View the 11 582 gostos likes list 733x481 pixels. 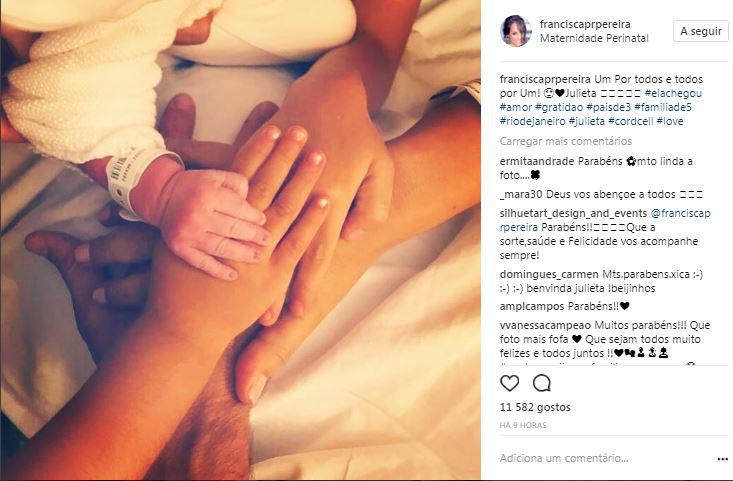pos(535,407)
